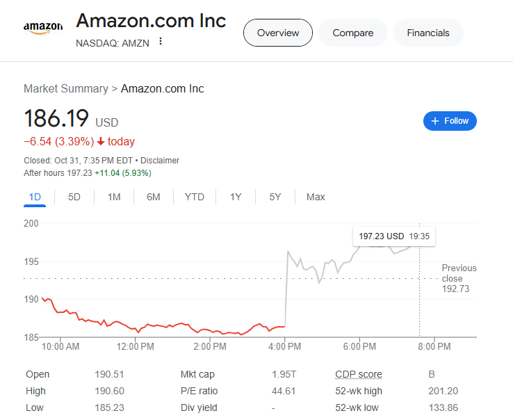Show the 1M chart range

[x=114, y=197]
